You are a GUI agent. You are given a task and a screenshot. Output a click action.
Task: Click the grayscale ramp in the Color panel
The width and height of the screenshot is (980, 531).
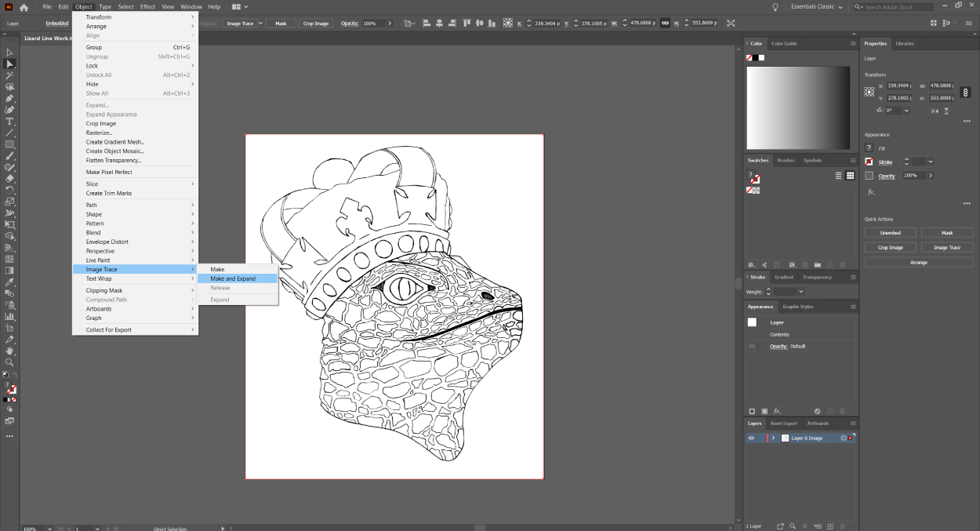798,107
